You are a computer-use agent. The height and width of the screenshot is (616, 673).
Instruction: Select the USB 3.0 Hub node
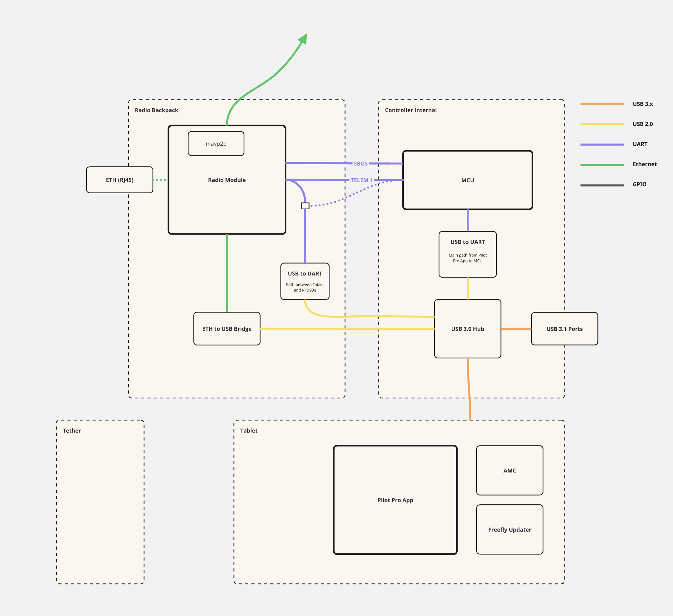pos(467,329)
